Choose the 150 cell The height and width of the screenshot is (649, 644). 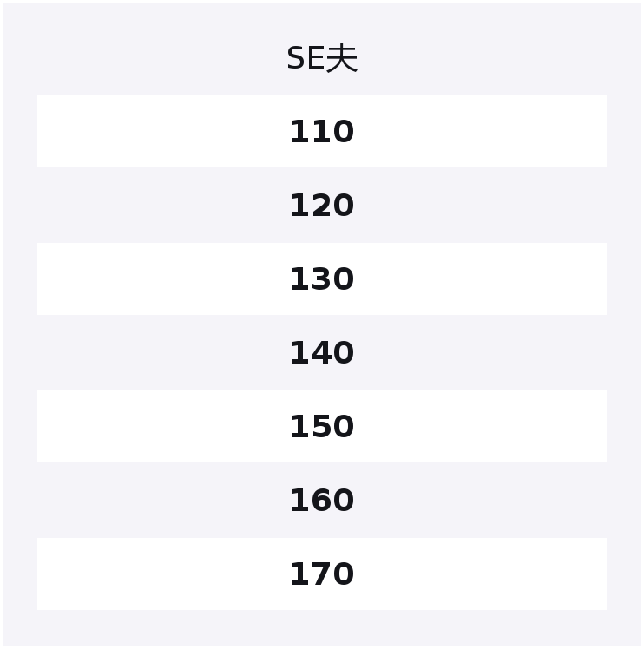(x=322, y=427)
